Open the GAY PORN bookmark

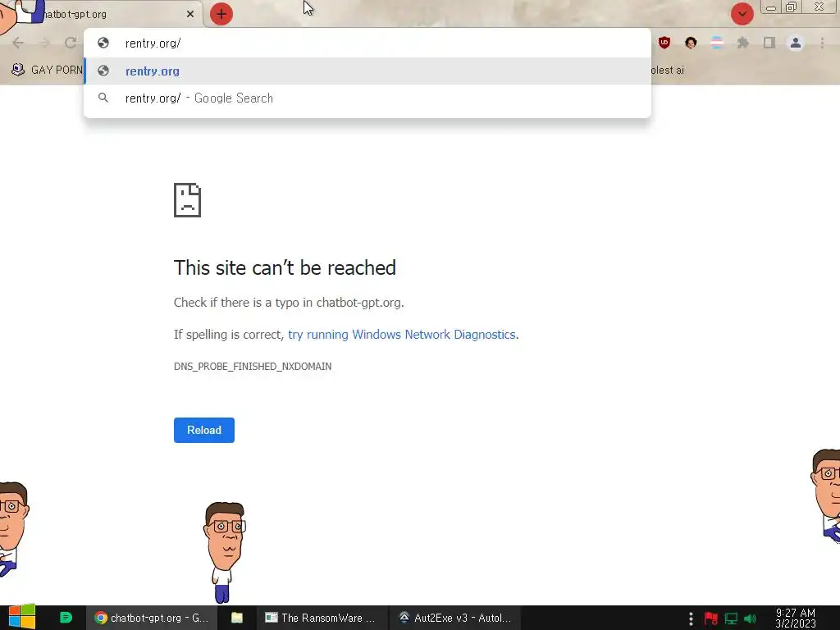click(x=47, y=70)
